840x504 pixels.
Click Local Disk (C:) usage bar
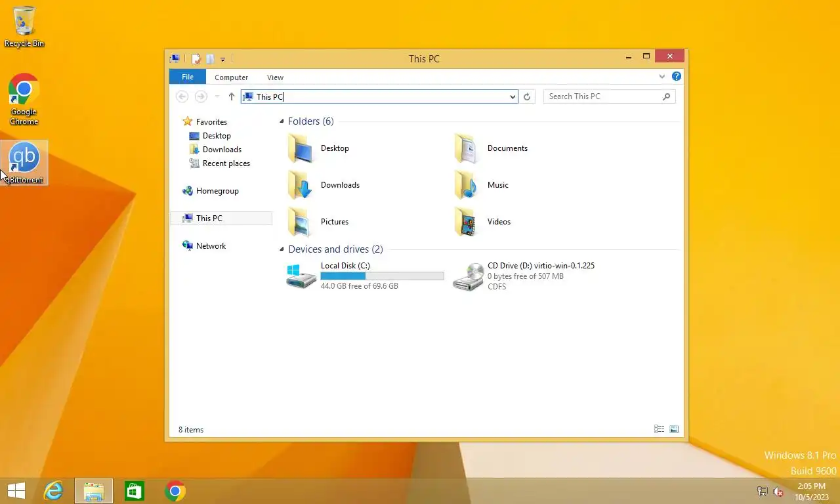pyautogui.click(x=382, y=276)
